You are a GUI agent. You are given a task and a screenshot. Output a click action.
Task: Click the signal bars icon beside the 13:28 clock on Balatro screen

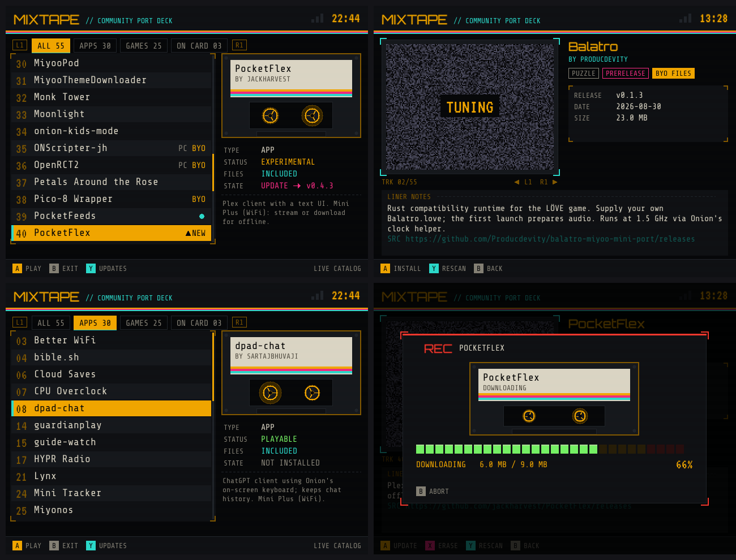click(x=685, y=19)
